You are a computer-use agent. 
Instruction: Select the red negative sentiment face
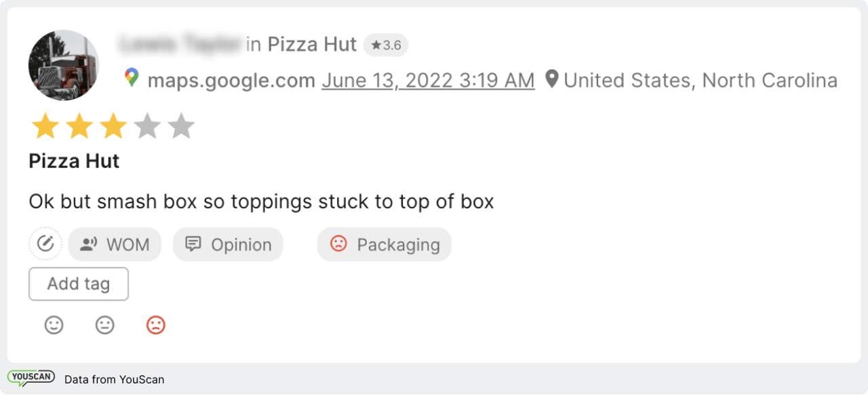156,325
